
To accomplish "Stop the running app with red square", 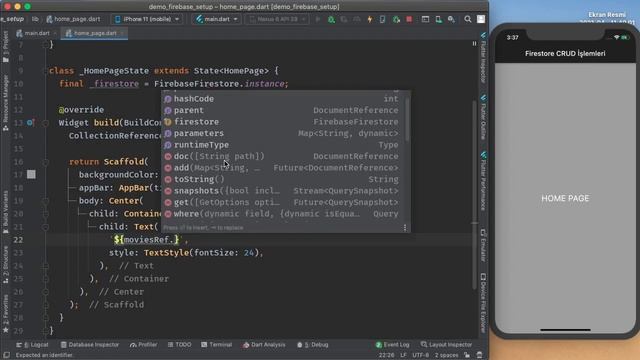I will [409, 19].
